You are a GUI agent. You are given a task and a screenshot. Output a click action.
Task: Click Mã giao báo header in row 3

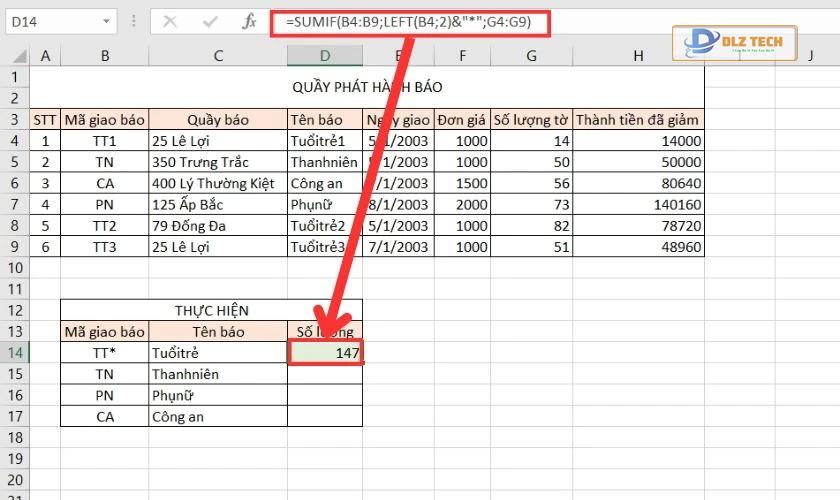pos(104,120)
